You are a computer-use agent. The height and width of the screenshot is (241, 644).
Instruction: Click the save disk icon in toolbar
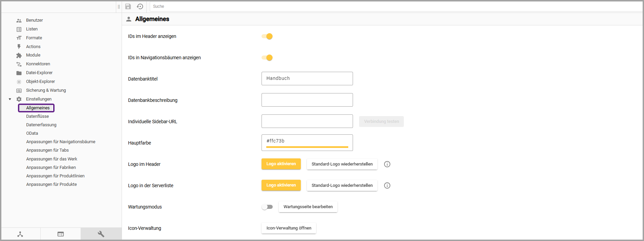[128, 6]
